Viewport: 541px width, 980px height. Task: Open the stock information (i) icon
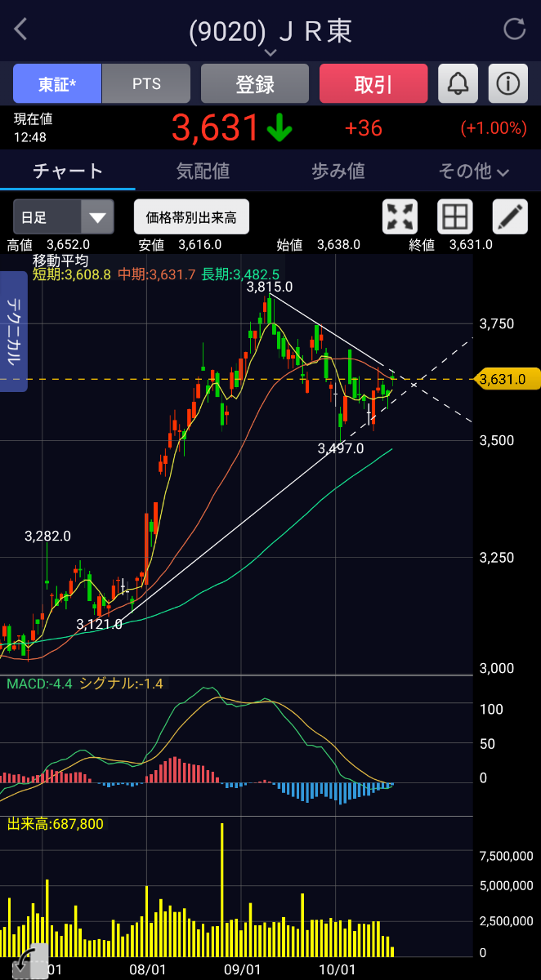tap(507, 83)
